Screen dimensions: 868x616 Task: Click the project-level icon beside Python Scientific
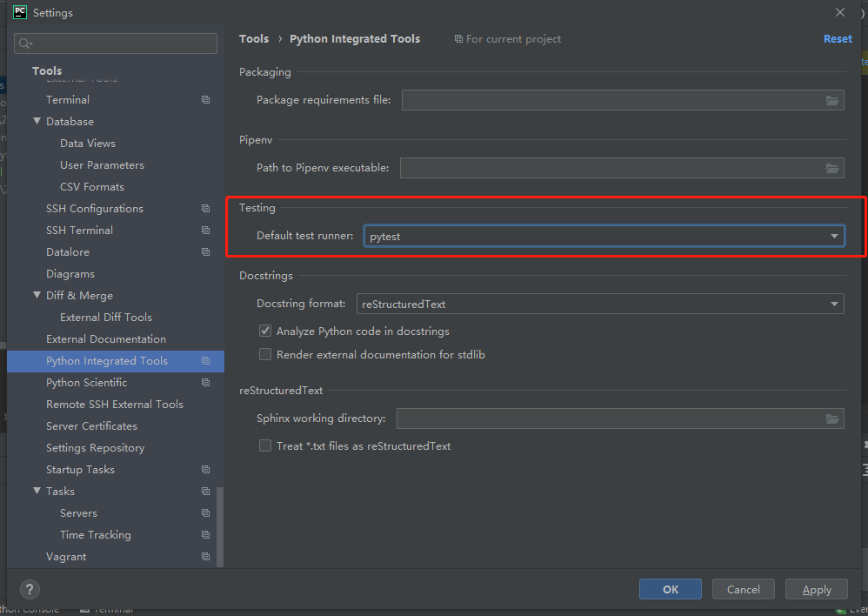pyautogui.click(x=205, y=382)
